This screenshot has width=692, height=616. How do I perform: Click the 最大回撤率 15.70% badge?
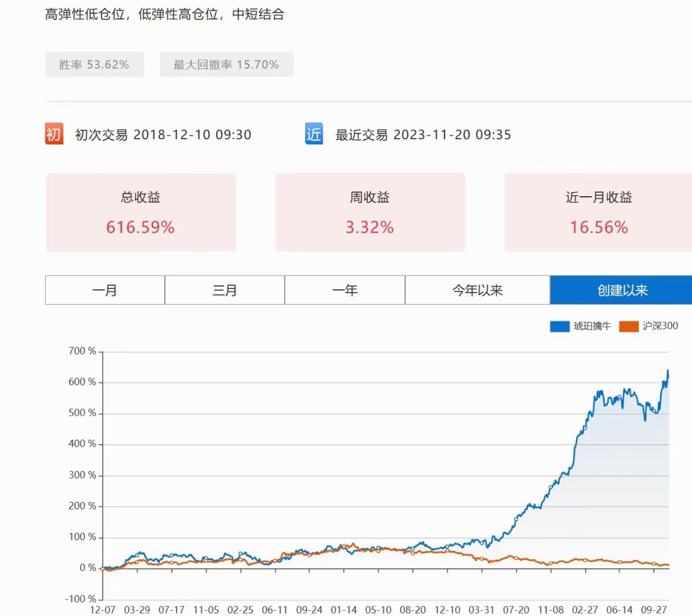click(226, 64)
